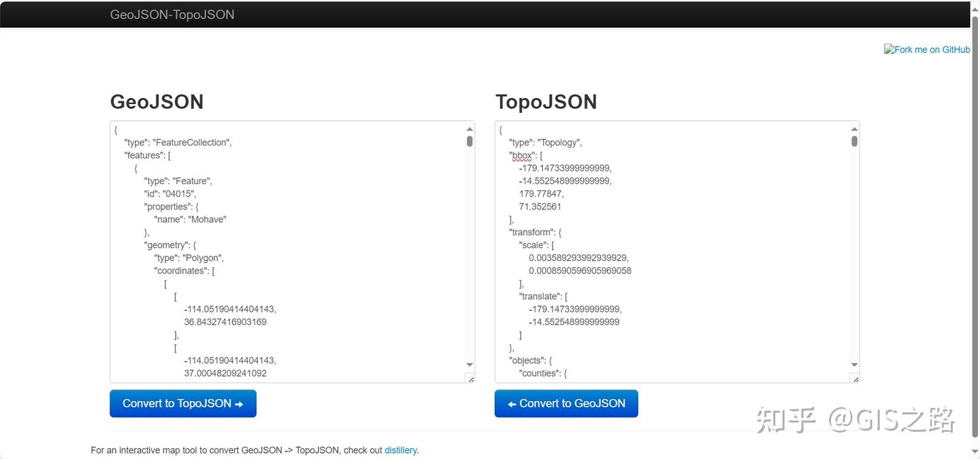Click the GeoJSON section heading
Screen dimensions: 980x459
coord(157,101)
